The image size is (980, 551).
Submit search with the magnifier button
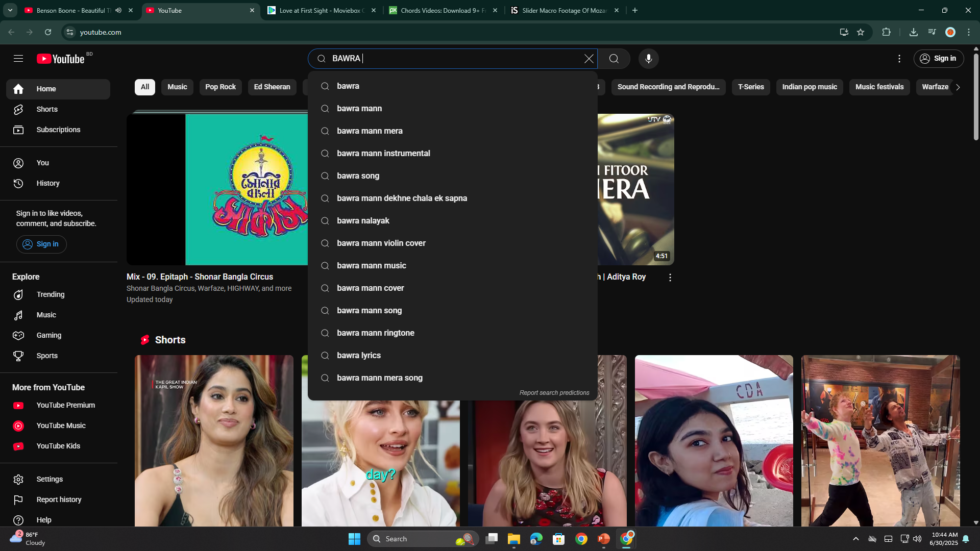[614, 59]
